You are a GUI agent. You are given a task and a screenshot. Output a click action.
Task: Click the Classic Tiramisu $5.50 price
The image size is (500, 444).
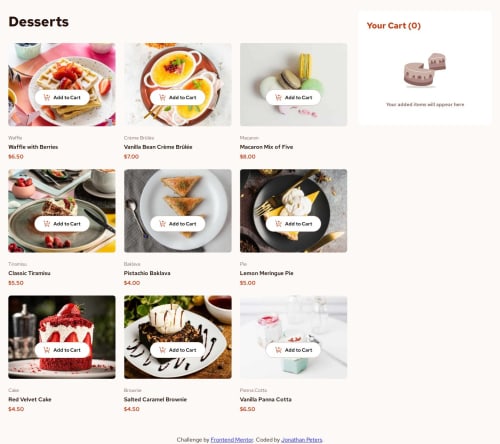click(x=16, y=283)
